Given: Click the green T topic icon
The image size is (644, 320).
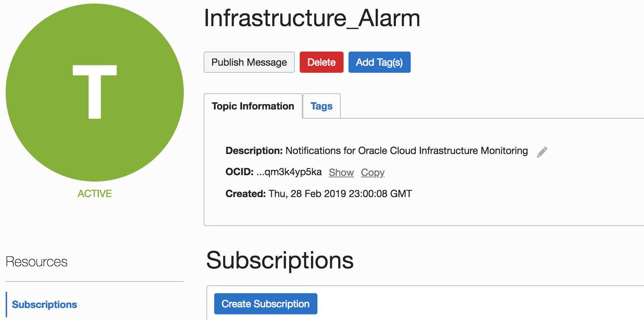Looking at the screenshot, I should [95, 93].
